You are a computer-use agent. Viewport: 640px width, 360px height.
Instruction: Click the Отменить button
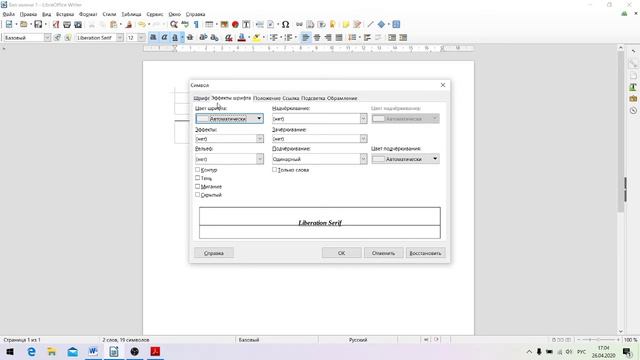point(383,253)
